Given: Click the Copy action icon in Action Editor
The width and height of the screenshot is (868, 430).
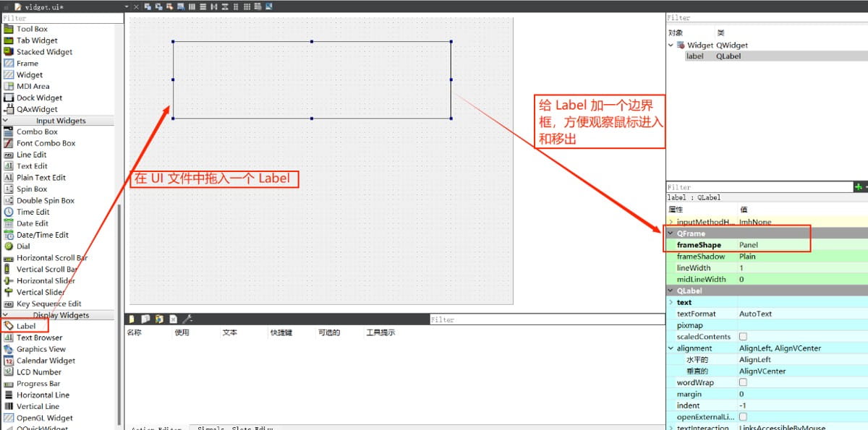Looking at the screenshot, I should tap(146, 319).
